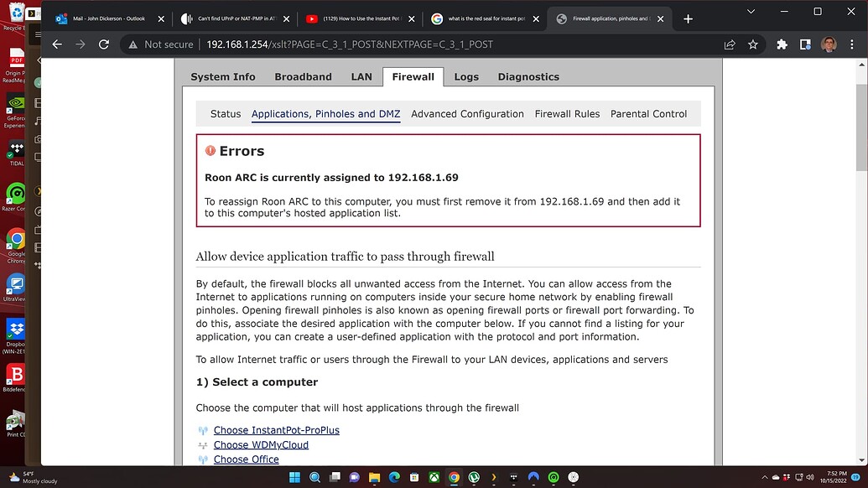Open Applications, Pinholes and DMZ sub-tab
The height and width of the screenshot is (488, 868).
[x=325, y=114]
